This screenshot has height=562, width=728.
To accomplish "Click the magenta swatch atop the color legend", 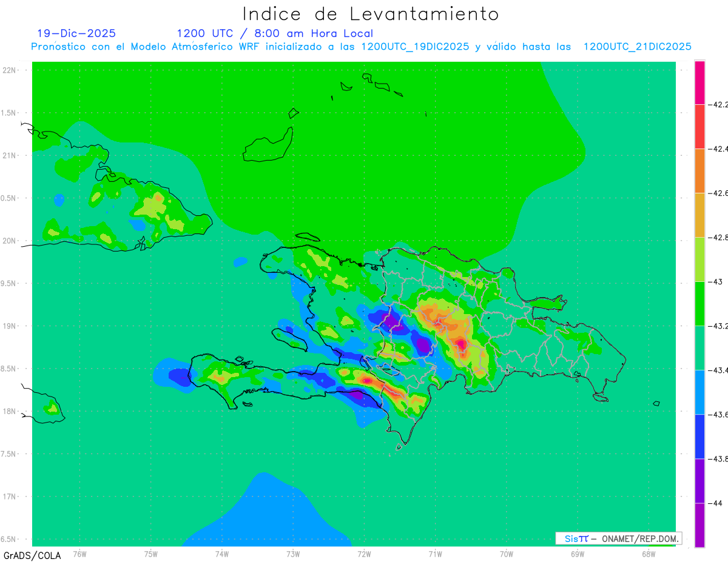I will click(x=699, y=82).
